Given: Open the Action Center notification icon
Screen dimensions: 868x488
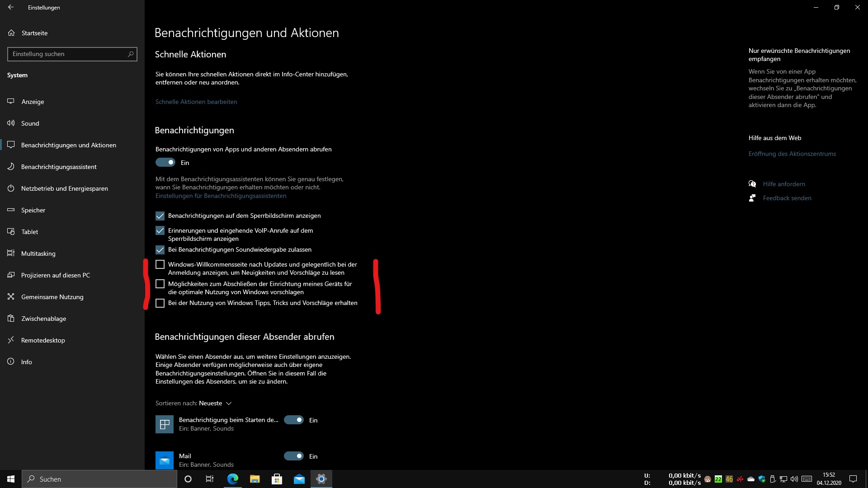Looking at the screenshot, I should (x=853, y=479).
